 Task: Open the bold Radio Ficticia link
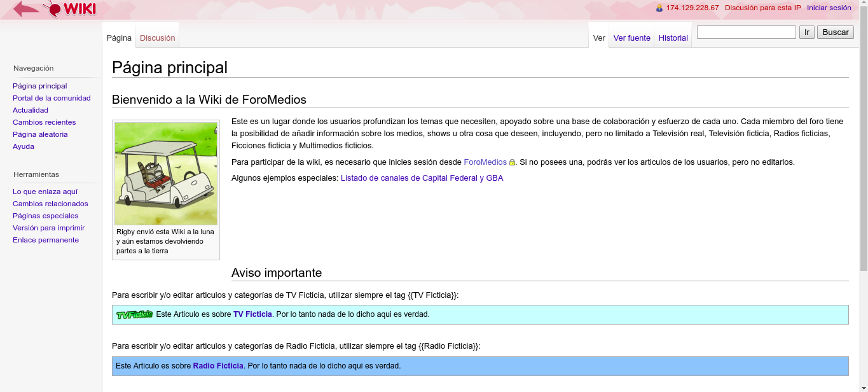218,366
